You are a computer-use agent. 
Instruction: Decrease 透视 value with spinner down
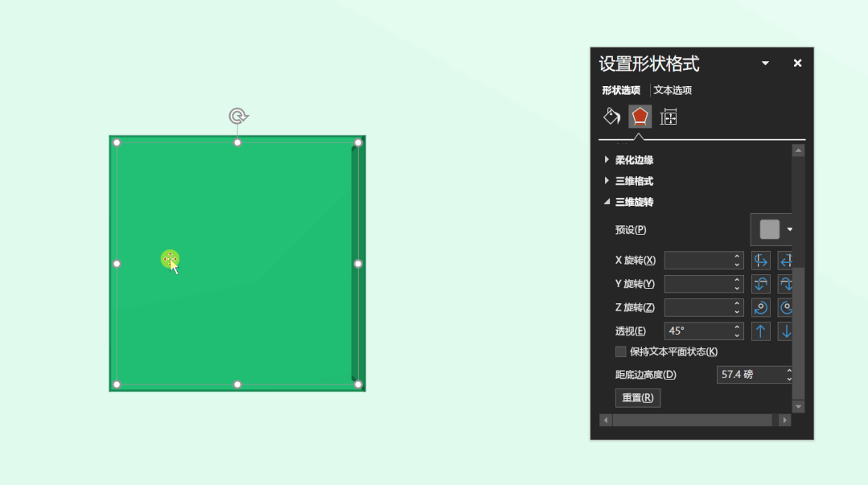737,335
